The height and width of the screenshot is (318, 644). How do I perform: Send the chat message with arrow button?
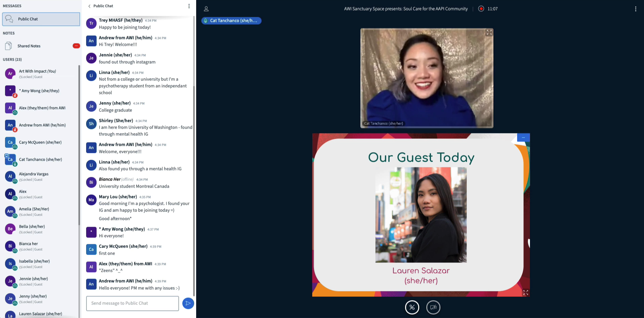(x=188, y=303)
